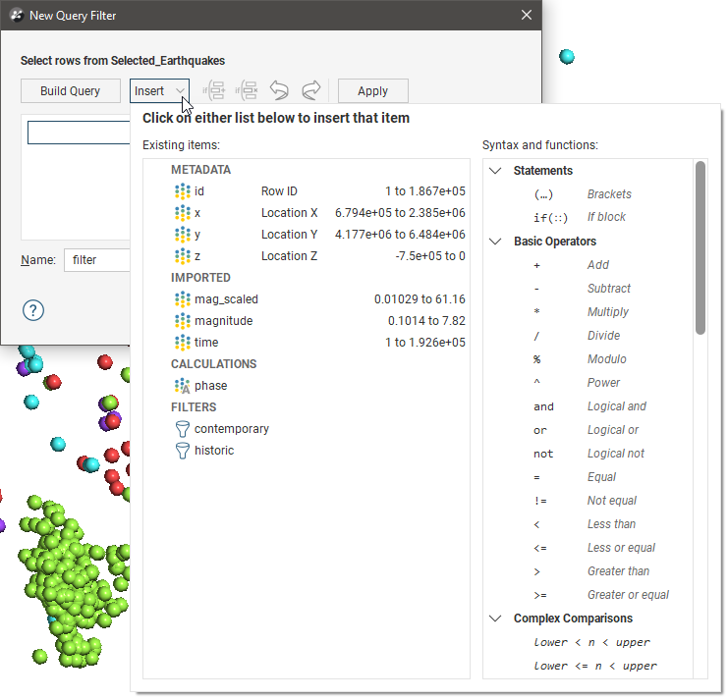The image size is (728, 700).
Task: Click the redo arrow icon
Action: pyautogui.click(x=310, y=91)
